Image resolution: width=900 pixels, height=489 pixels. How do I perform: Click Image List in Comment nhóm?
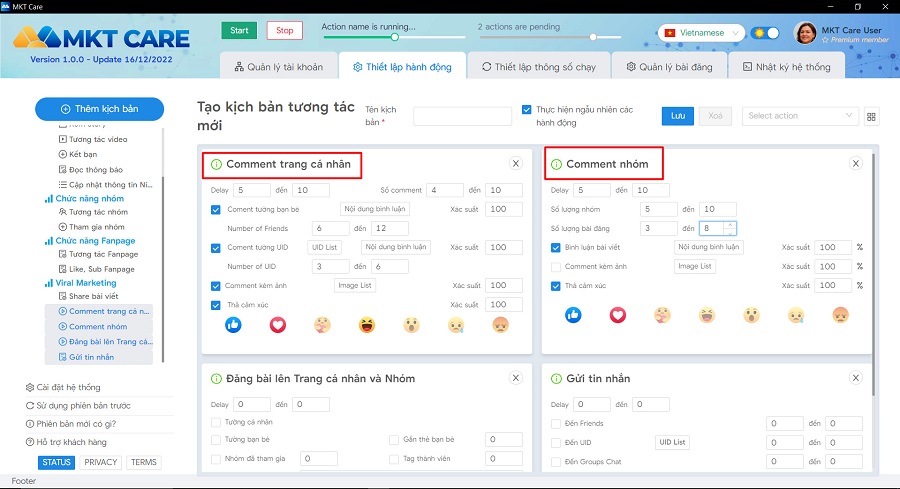pyautogui.click(x=695, y=266)
